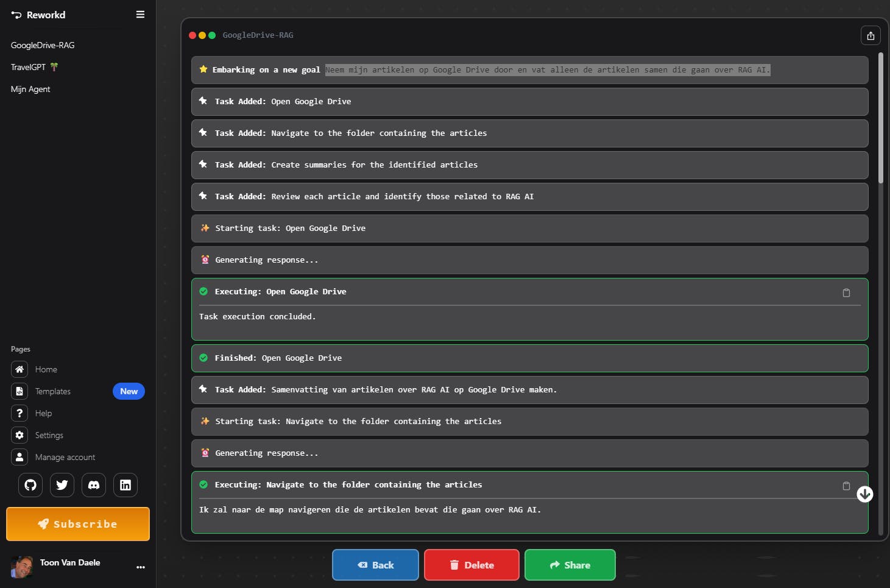Open the three-dot user options menu
The height and width of the screenshot is (588, 890).
coord(141,567)
